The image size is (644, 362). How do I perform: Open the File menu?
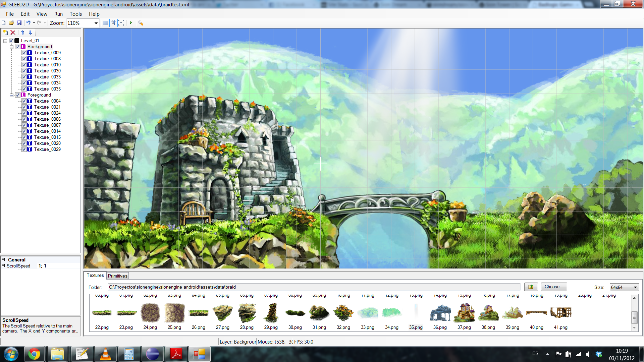tap(10, 14)
